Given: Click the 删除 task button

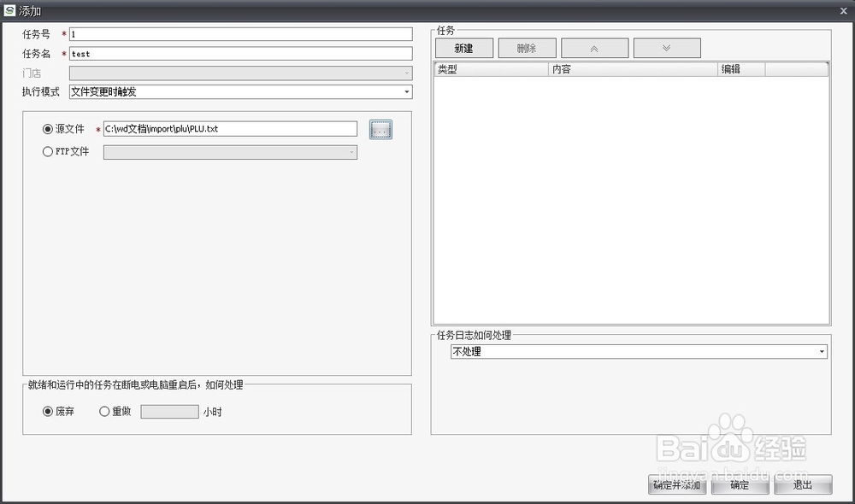Looking at the screenshot, I should tap(527, 48).
